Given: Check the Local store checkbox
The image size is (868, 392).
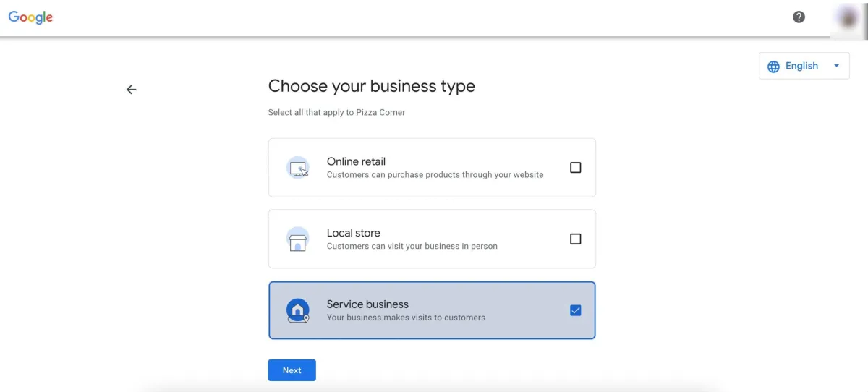Looking at the screenshot, I should [x=576, y=239].
